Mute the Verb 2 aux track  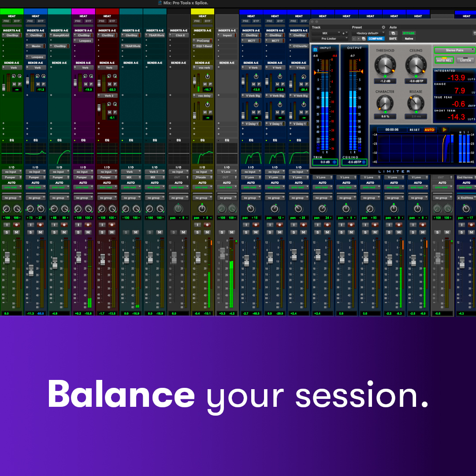(160, 232)
